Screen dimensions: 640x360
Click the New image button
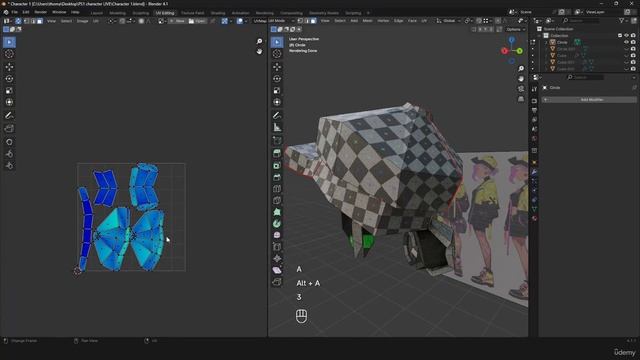click(x=177, y=21)
